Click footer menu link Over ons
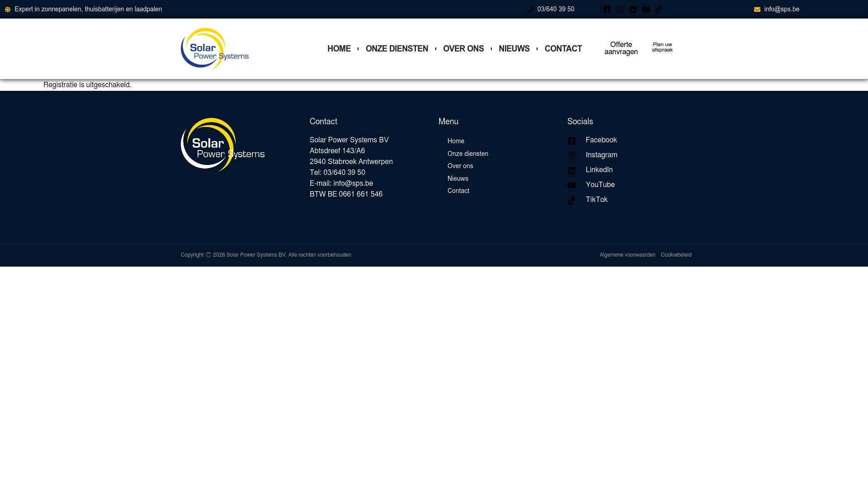Viewport: 868px width, 488px height. coord(460,166)
